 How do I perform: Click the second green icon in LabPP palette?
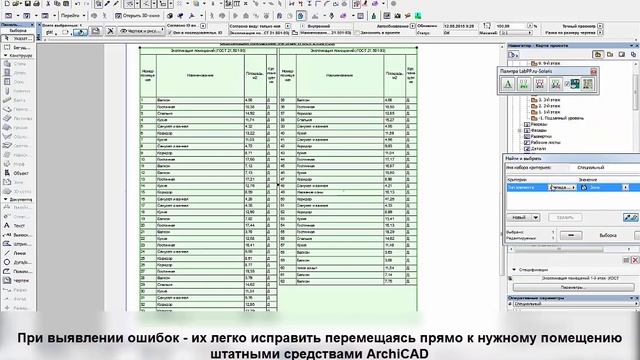524,84
